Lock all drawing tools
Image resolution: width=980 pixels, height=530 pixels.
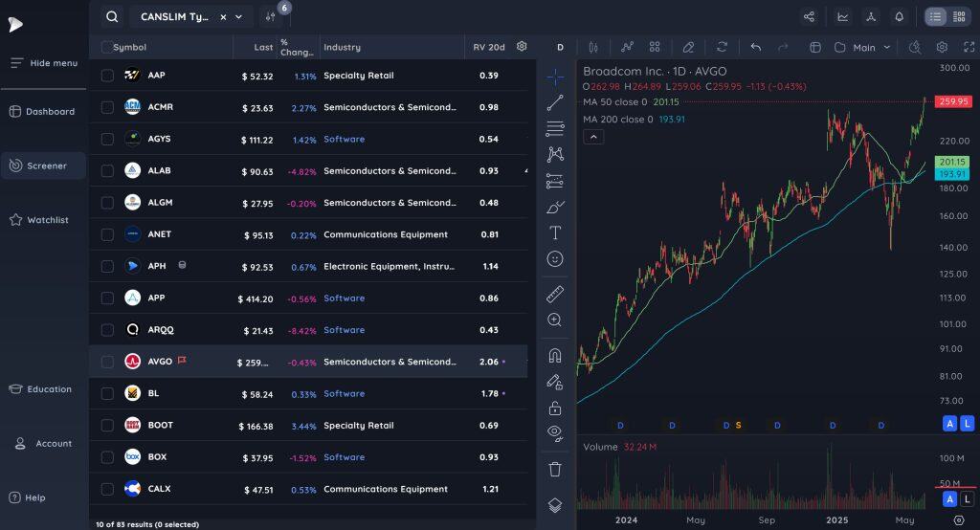555,408
